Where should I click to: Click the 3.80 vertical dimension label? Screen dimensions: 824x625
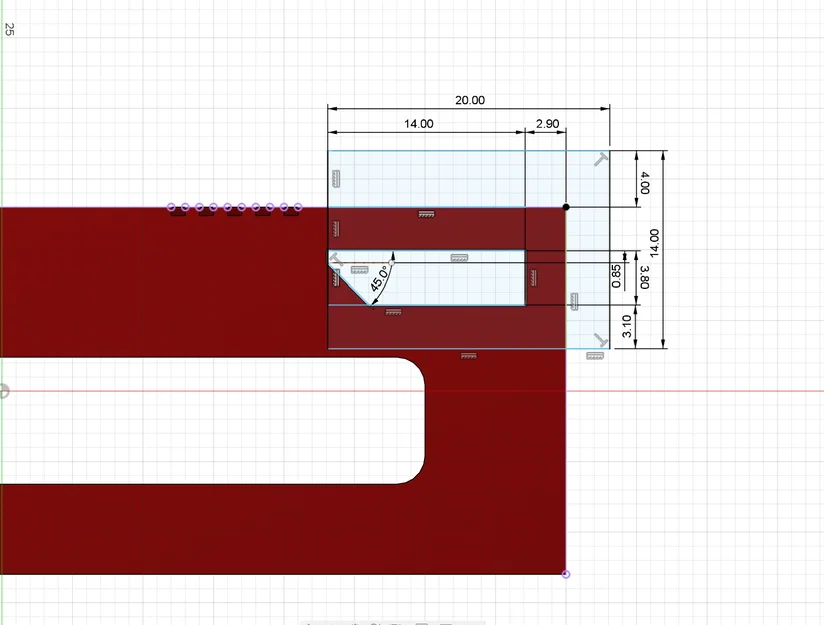(645, 277)
